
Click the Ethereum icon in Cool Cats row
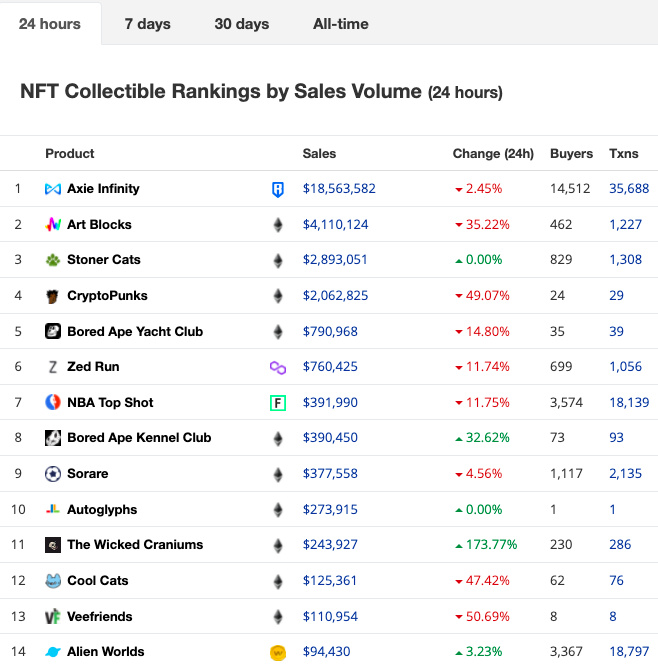tap(278, 582)
